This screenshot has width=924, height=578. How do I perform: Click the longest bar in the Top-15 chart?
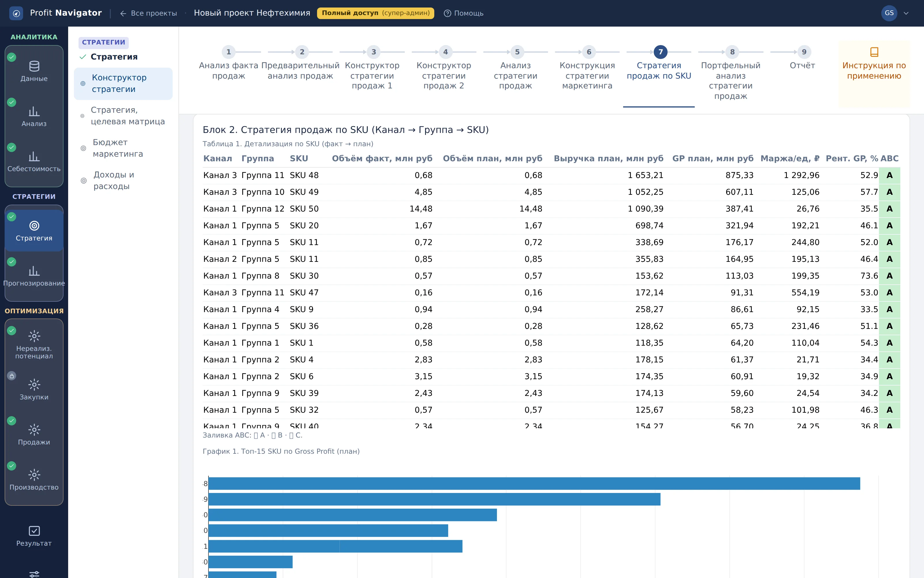534,483
